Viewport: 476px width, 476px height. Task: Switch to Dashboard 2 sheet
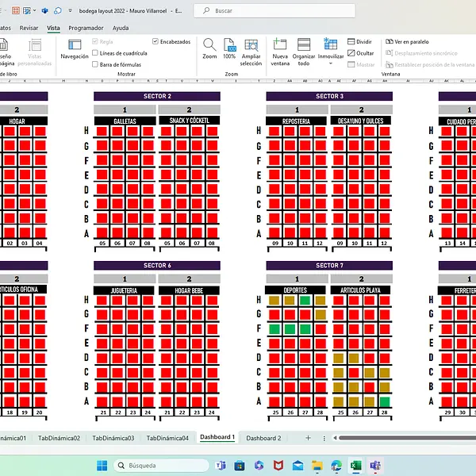point(263,438)
